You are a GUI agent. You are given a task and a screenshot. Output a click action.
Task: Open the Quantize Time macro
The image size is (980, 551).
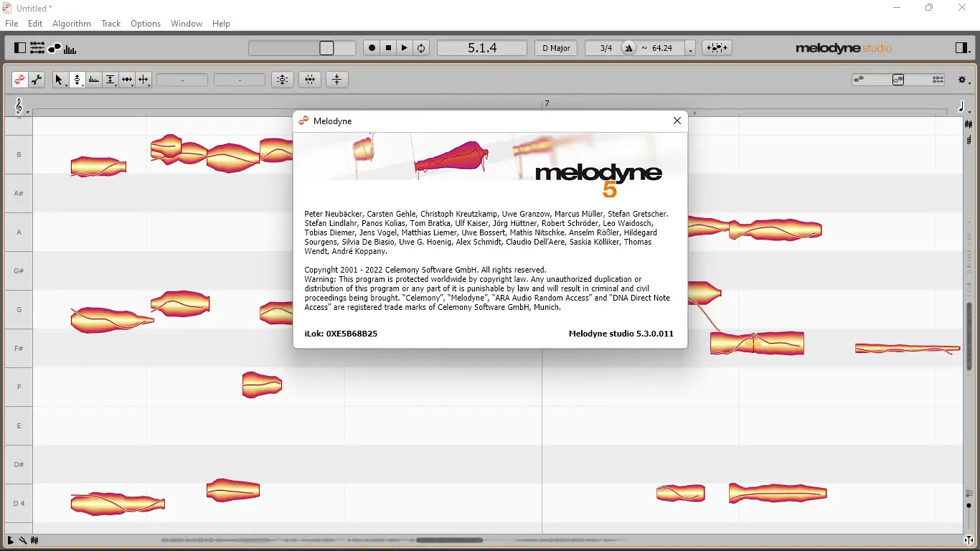point(310,80)
